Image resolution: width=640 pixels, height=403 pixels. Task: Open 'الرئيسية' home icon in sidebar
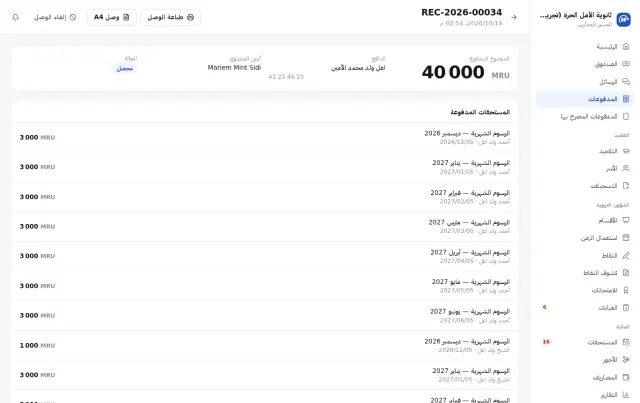point(626,47)
